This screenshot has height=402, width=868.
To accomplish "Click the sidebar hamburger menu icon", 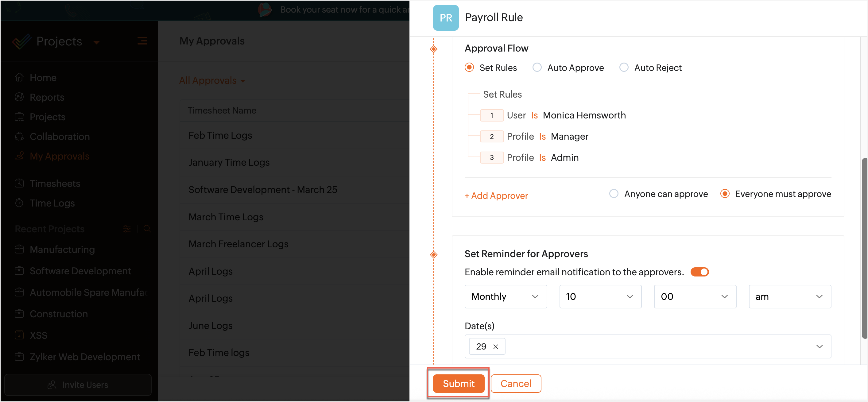I will 142,41.
